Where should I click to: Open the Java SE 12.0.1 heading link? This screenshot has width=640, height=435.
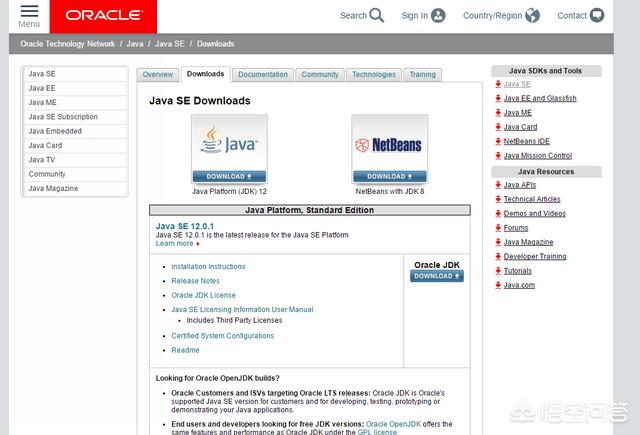click(184, 226)
